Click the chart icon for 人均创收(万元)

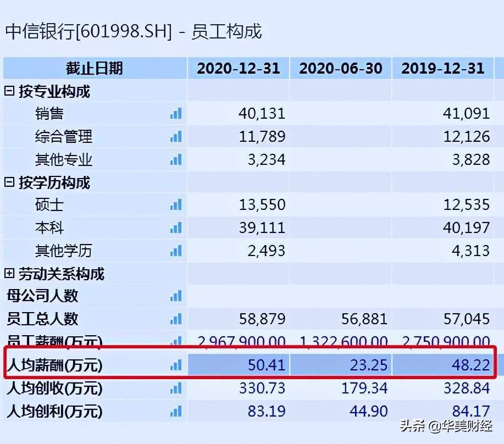[176, 389]
